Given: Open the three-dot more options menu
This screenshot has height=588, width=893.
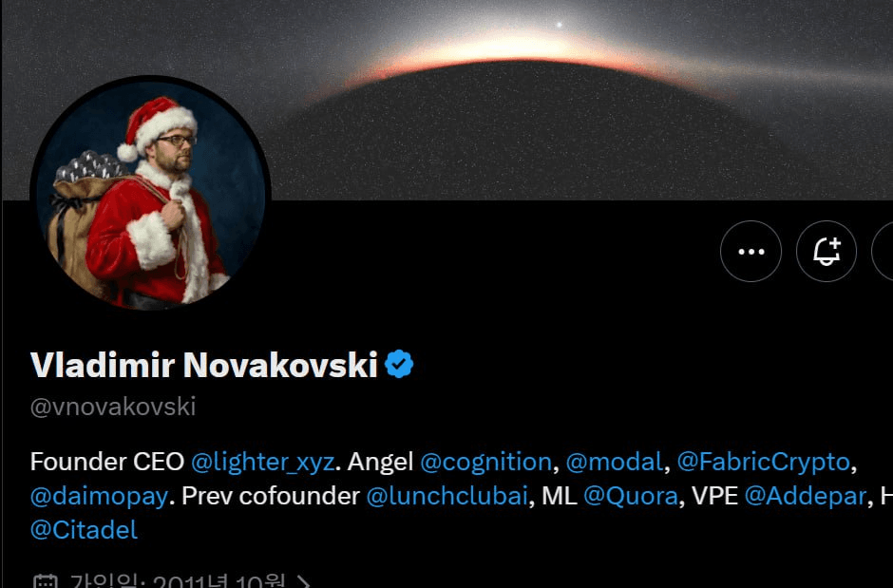Looking at the screenshot, I should point(750,252).
